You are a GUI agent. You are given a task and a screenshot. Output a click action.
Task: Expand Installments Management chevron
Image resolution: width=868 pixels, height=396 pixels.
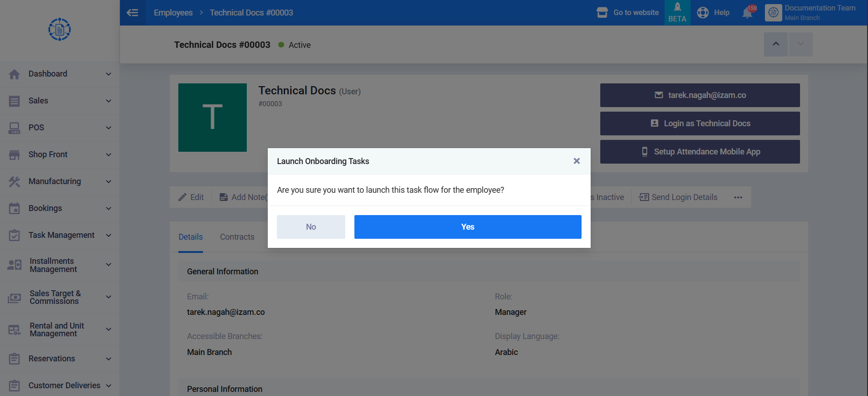(109, 264)
